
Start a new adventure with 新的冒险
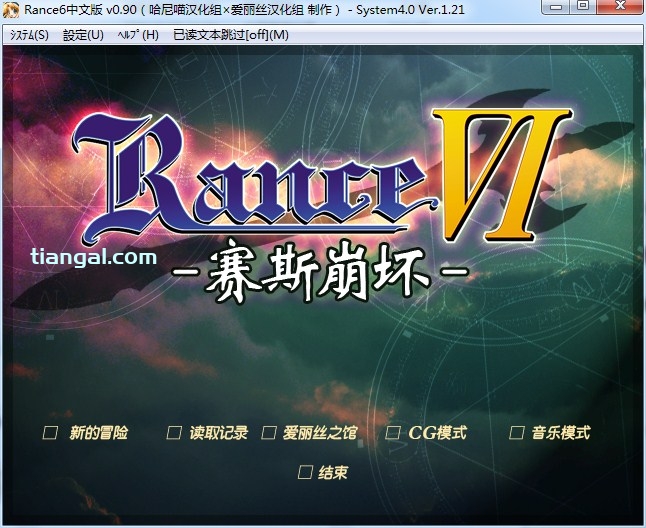pos(86,433)
